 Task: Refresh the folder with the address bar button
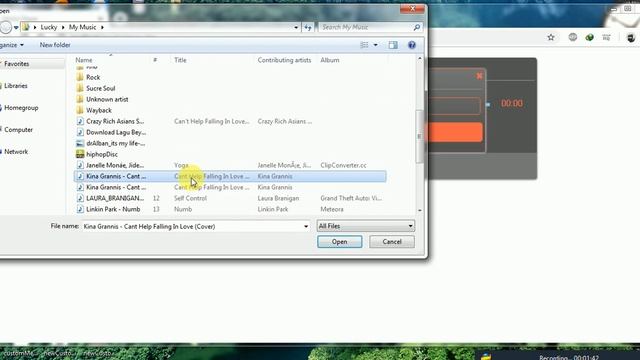tap(308, 27)
